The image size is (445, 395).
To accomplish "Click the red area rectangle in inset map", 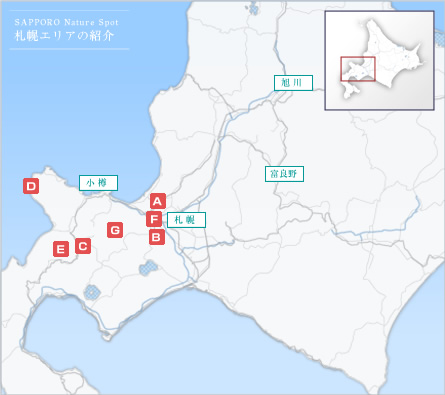I will pos(358,69).
